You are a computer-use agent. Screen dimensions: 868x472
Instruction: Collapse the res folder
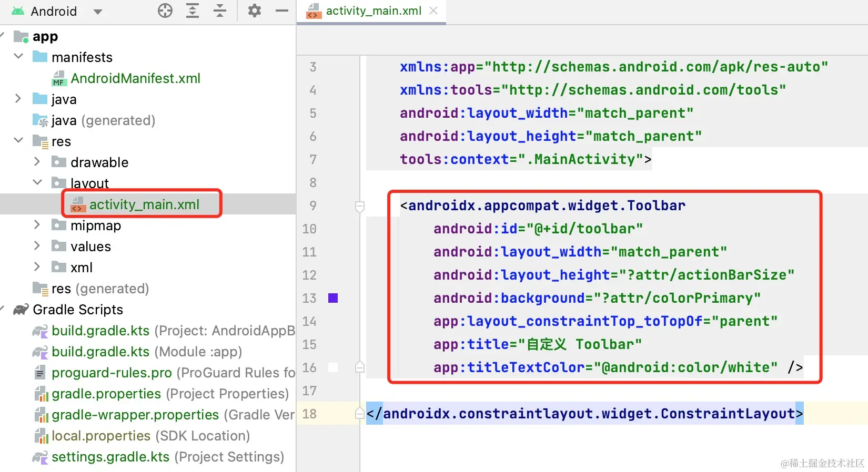coord(18,140)
